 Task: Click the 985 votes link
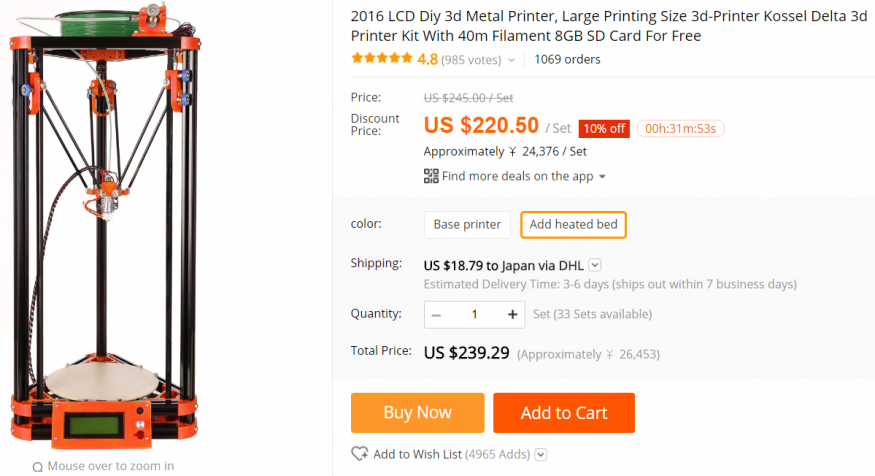tap(471, 59)
